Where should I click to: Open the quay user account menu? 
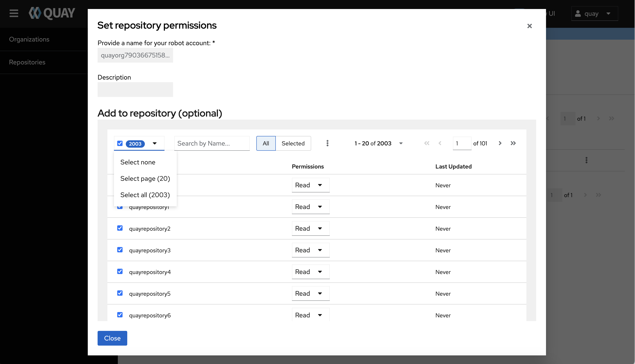(594, 14)
